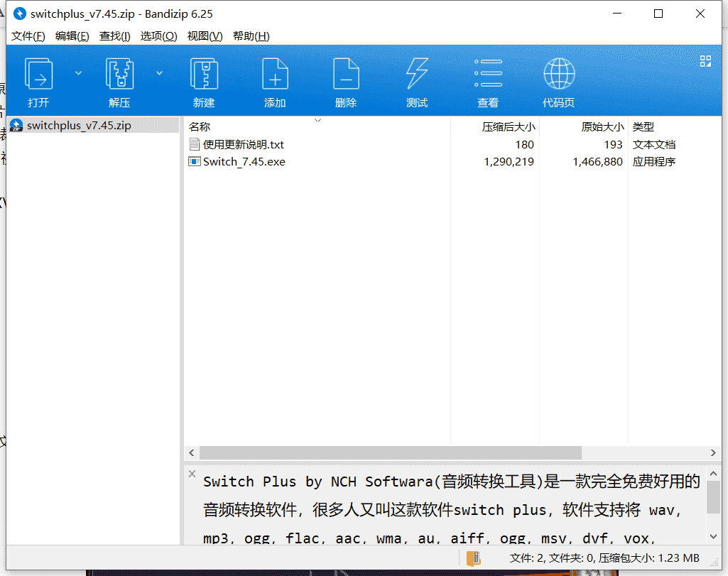
Task: Click the Bandizip logo in the title bar
Action: tap(20, 13)
